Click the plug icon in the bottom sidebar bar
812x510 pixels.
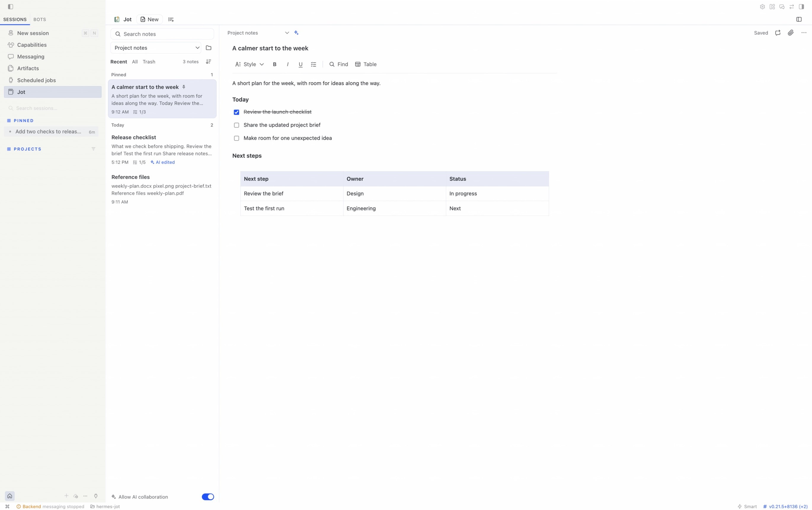click(x=96, y=495)
